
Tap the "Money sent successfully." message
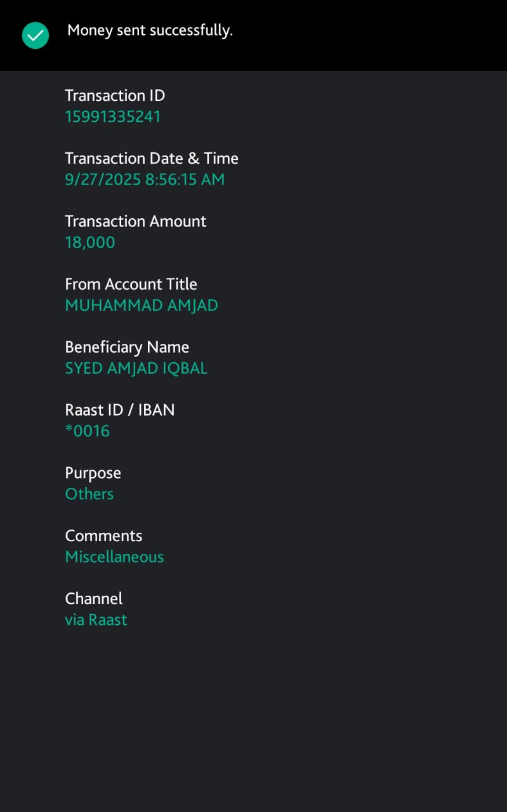pyautogui.click(x=150, y=30)
